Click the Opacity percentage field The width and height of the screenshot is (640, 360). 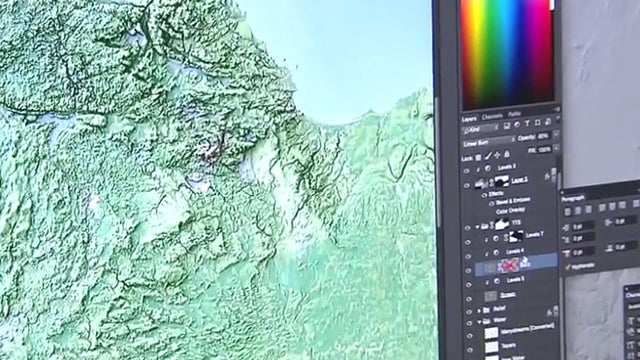[x=543, y=136]
